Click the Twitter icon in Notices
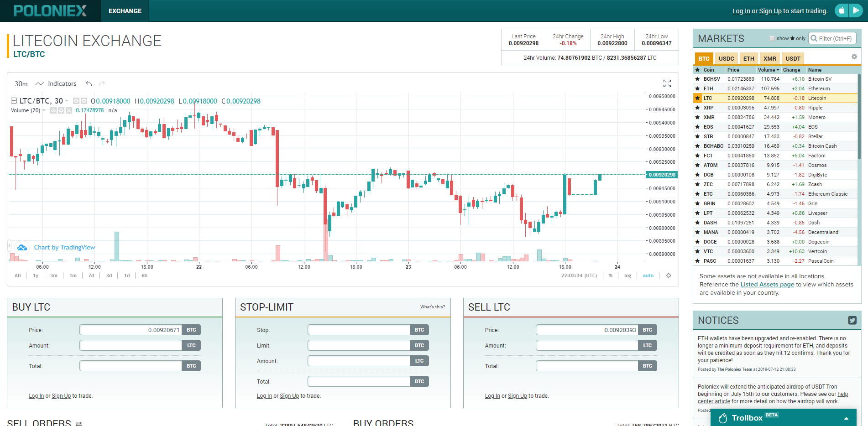868x426 pixels. (x=852, y=320)
